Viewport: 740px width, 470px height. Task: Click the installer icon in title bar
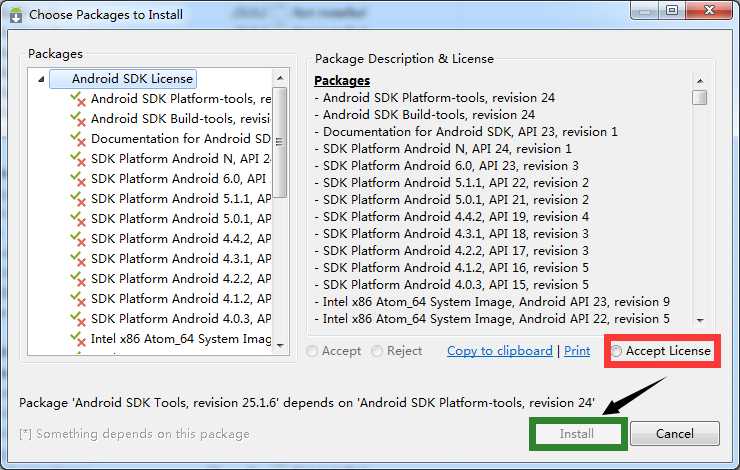(16, 15)
